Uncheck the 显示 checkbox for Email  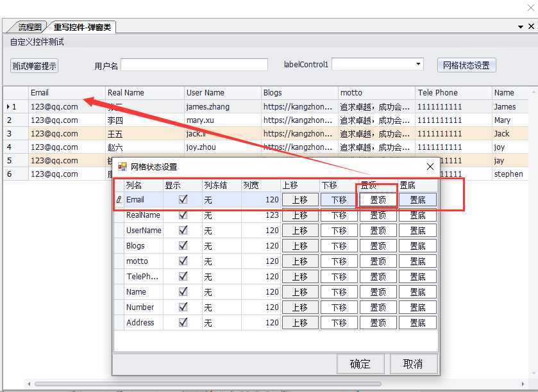click(183, 199)
